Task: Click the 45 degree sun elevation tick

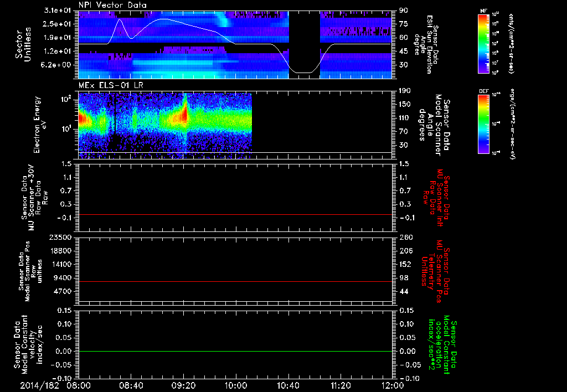Action: (404, 51)
